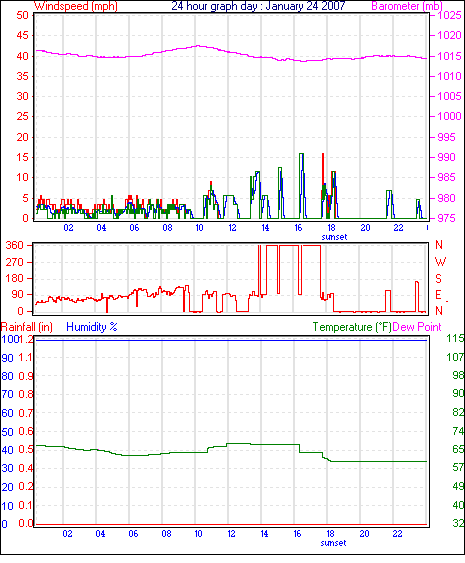Image resolution: width=465 pixels, height=563 pixels.
Task: Click the 50 mph windspeed scale value
Action: click(x=22, y=15)
